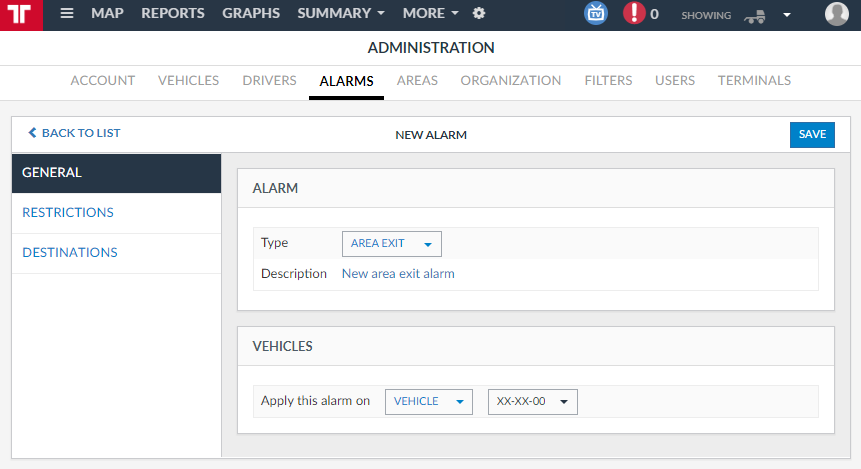
Task: Open Destinations in the sidebar
Action: (x=116, y=253)
